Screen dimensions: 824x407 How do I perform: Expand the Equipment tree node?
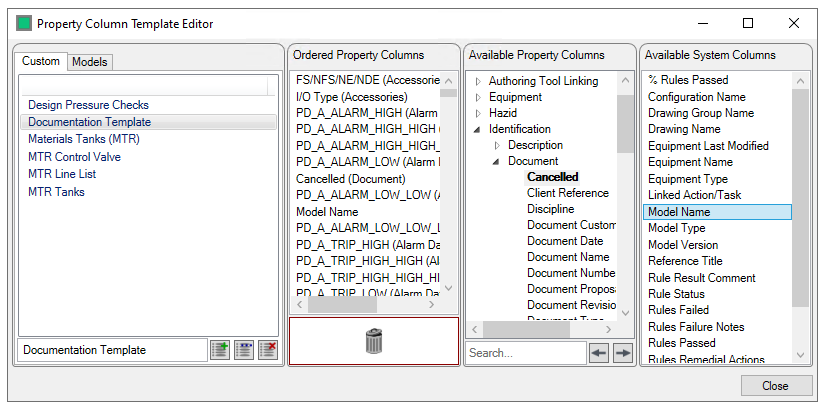click(478, 97)
